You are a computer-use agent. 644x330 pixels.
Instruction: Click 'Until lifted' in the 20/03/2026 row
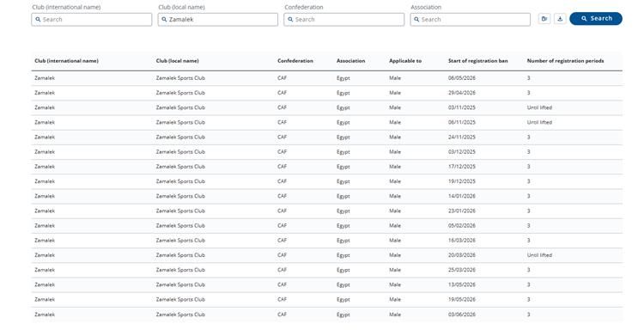[540, 255]
